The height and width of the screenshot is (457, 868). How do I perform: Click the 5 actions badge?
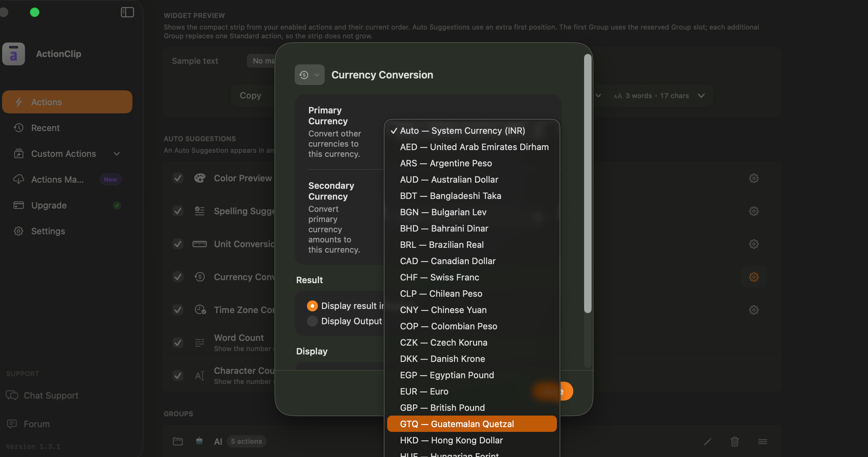coord(247,441)
